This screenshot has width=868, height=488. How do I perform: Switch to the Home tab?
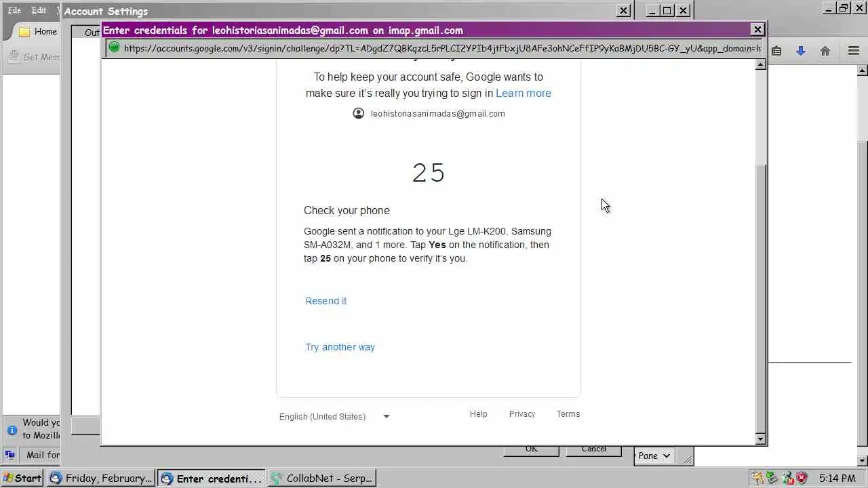pyautogui.click(x=37, y=32)
